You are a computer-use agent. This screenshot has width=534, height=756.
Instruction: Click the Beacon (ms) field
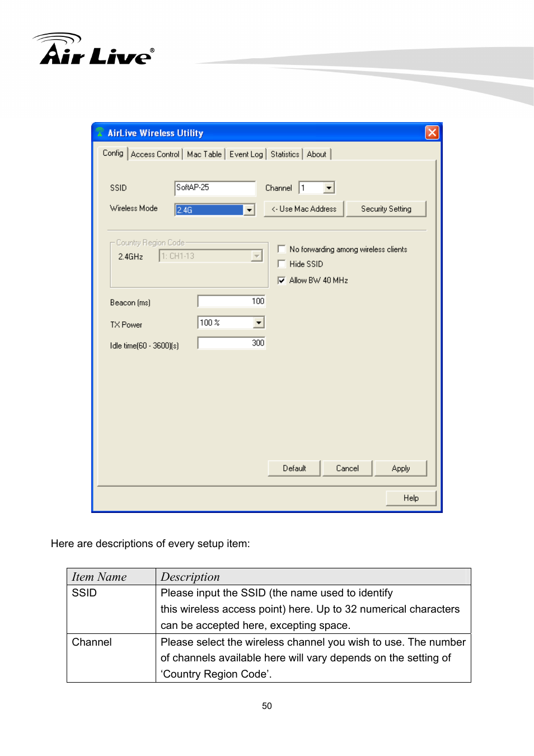pyautogui.click(x=232, y=301)
